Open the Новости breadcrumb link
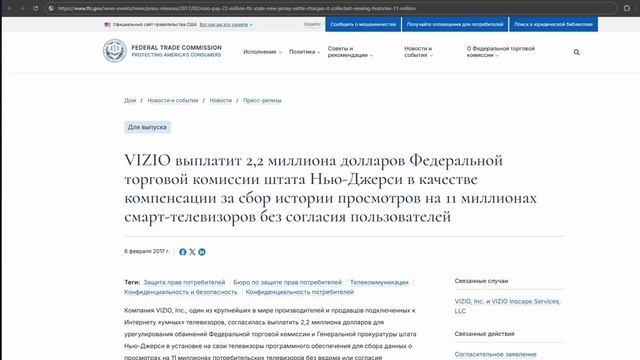The width and height of the screenshot is (640, 360). click(x=220, y=100)
